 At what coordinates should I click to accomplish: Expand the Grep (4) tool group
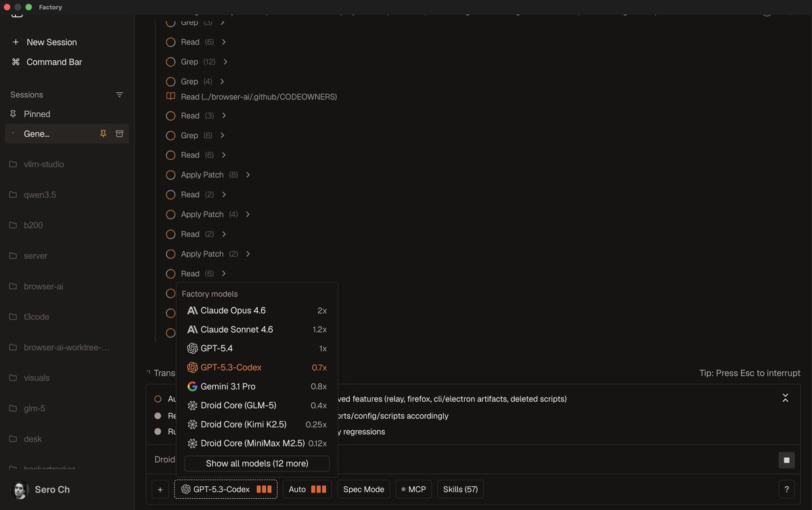click(196, 81)
